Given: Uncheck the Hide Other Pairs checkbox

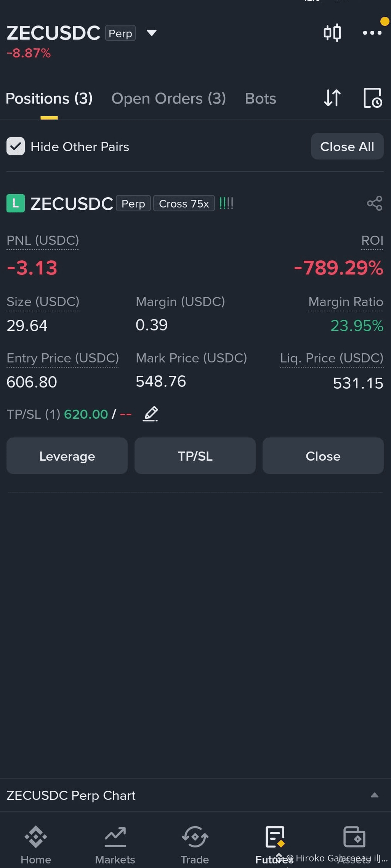Looking at the screenshot, I should [x=16, y=146].
